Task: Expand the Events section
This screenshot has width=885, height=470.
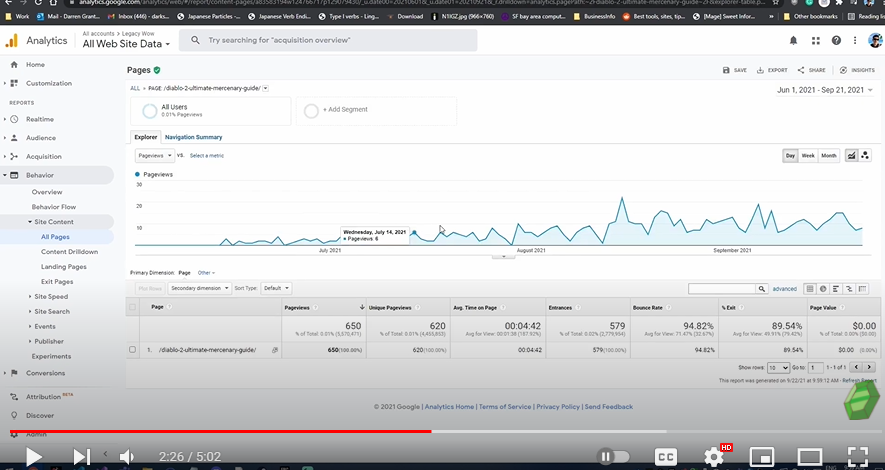Action: [x=45, y=327]
